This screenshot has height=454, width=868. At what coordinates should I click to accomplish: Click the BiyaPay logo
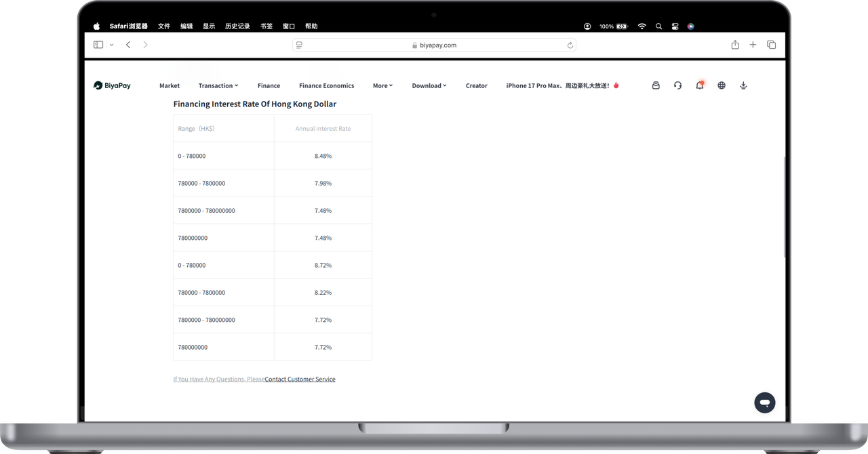113,85
